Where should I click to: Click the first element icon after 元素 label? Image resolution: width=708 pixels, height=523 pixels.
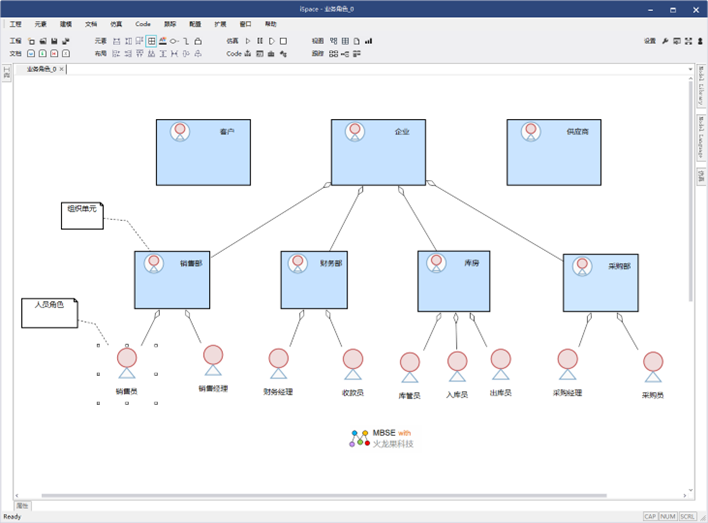(x=116, y=41)
